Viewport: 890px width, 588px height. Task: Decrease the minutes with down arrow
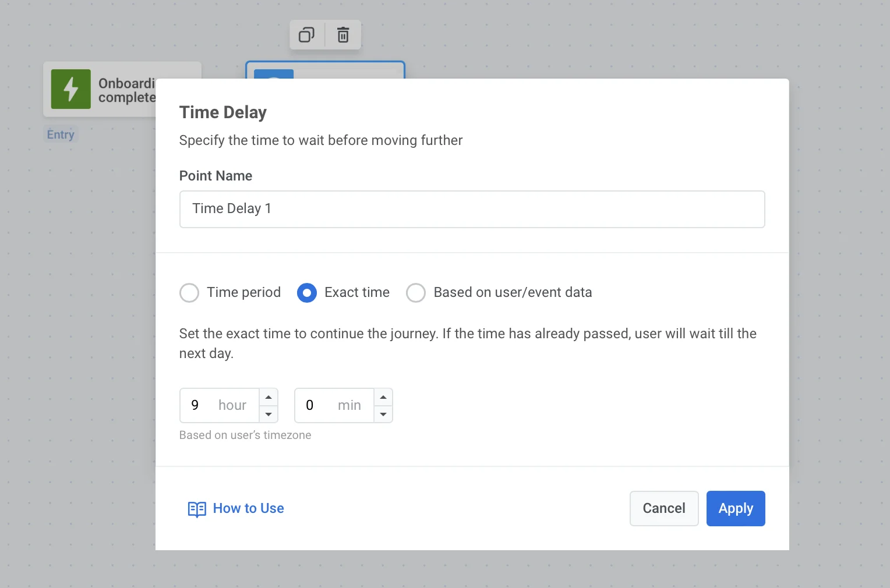(383, 414)
